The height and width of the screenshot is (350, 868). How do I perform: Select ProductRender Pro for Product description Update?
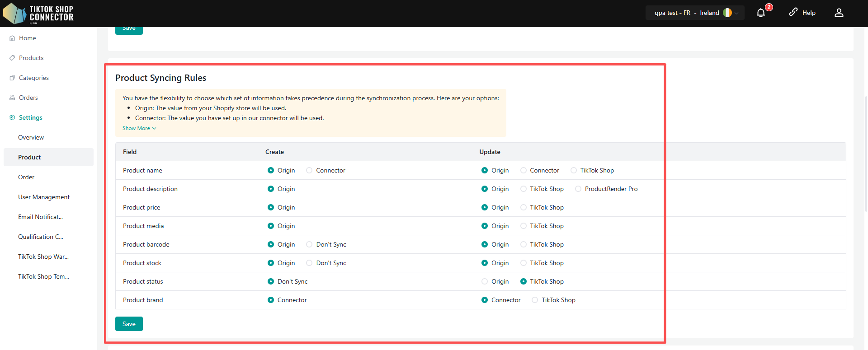click(578, 189)
